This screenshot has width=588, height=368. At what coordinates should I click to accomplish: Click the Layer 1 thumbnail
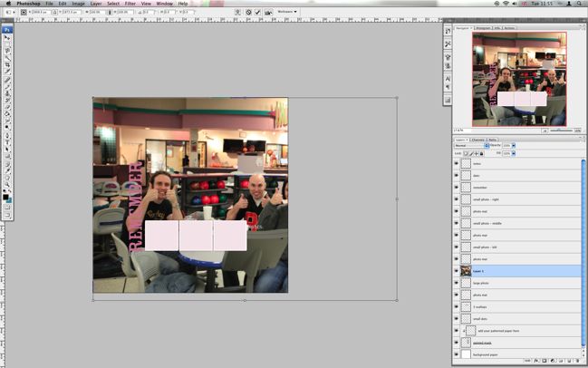[x=466, y=271]
